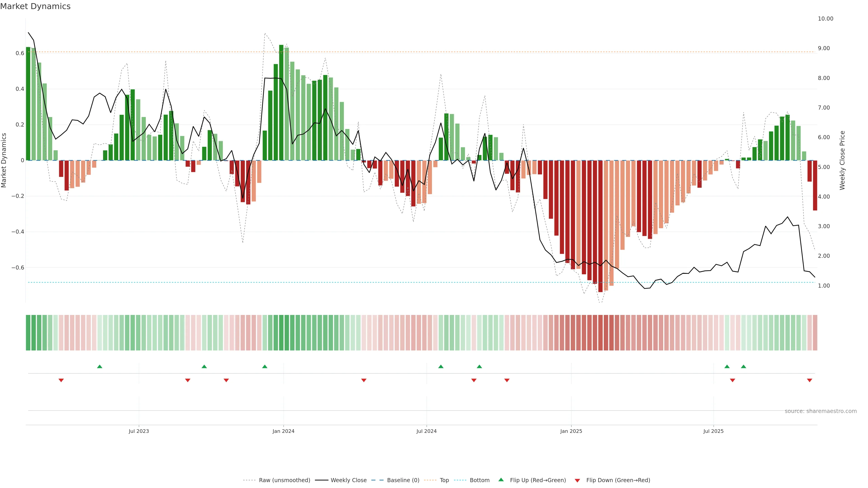The height and width of the screenshot is (488, 868).
Task: Click the first red flip-down marker at far left
Action: click(61, 380)
